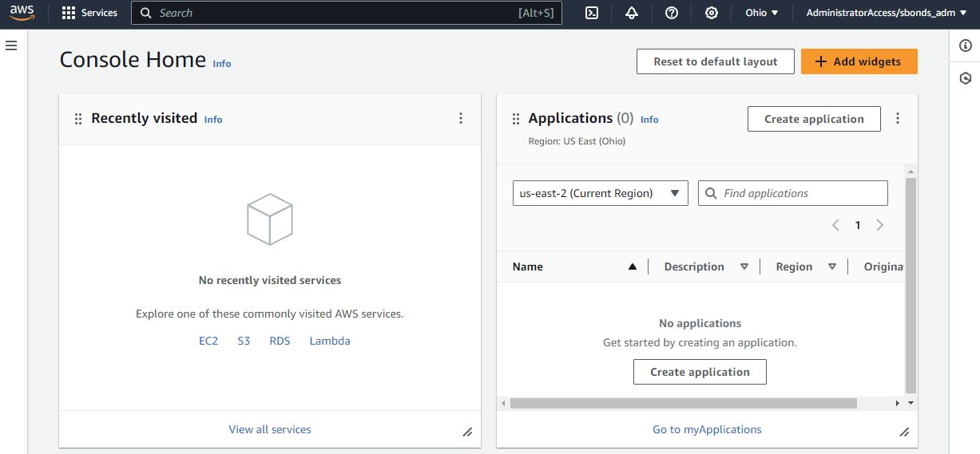Go to previous applications page
The image size is (980, 454).
tap(835, 225)
